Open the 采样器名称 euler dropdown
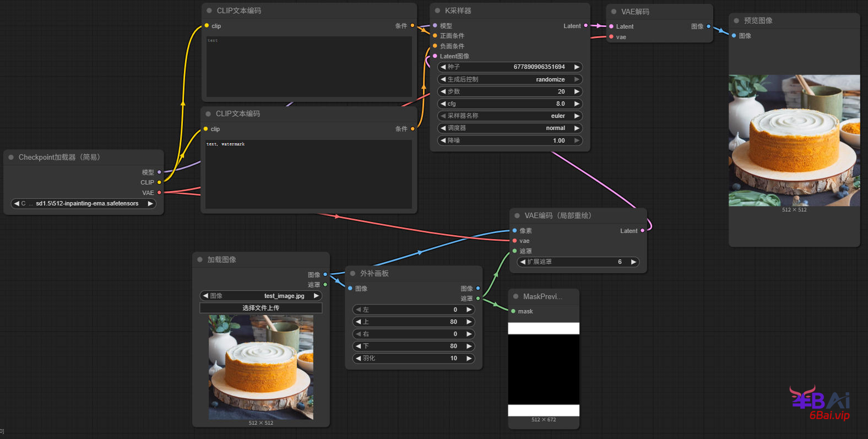 point(510,116)
